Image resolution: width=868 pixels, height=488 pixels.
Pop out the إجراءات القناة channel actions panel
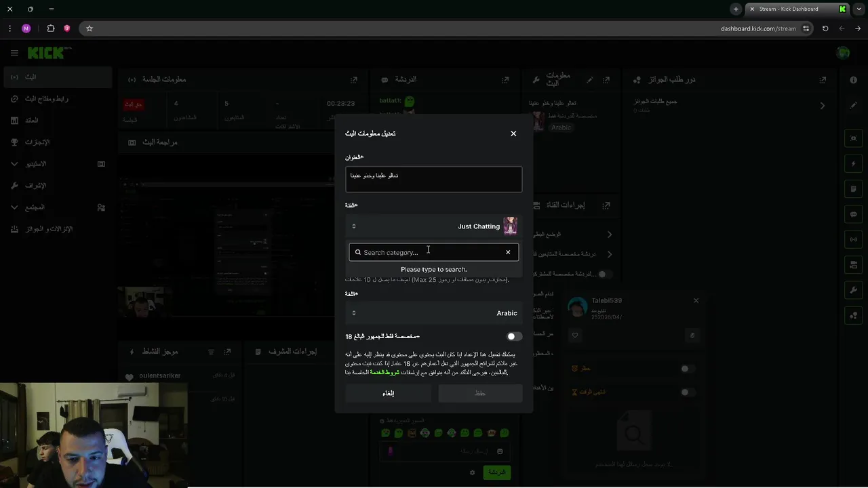tap(606, 205)
